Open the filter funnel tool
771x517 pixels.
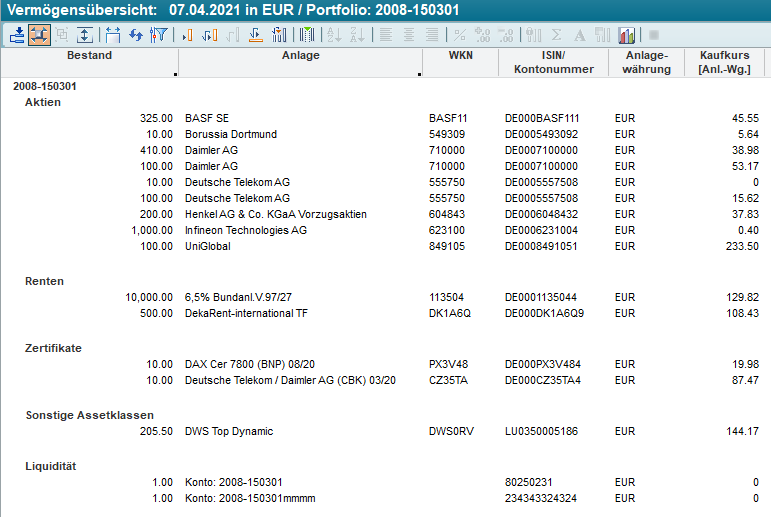(158, 35)
